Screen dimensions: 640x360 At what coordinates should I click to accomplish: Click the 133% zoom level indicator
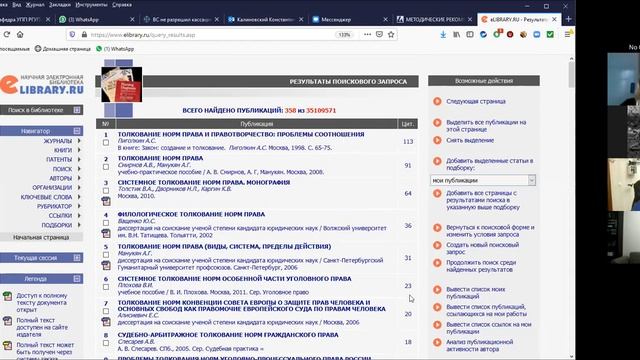[x=344, y=35]
